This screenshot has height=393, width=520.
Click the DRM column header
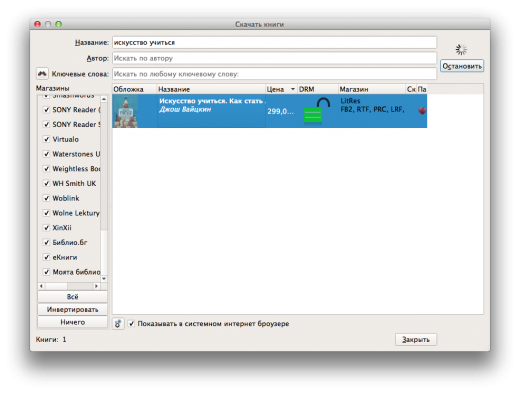317,89
